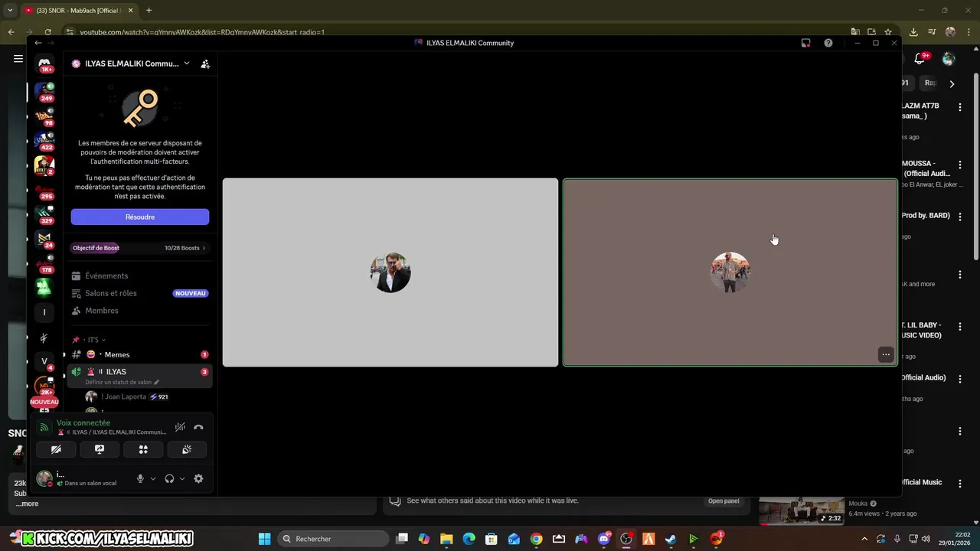Play the 2:32 video thumbnail
This screenshot has height=551, width=980.
[x=802, y=511]
